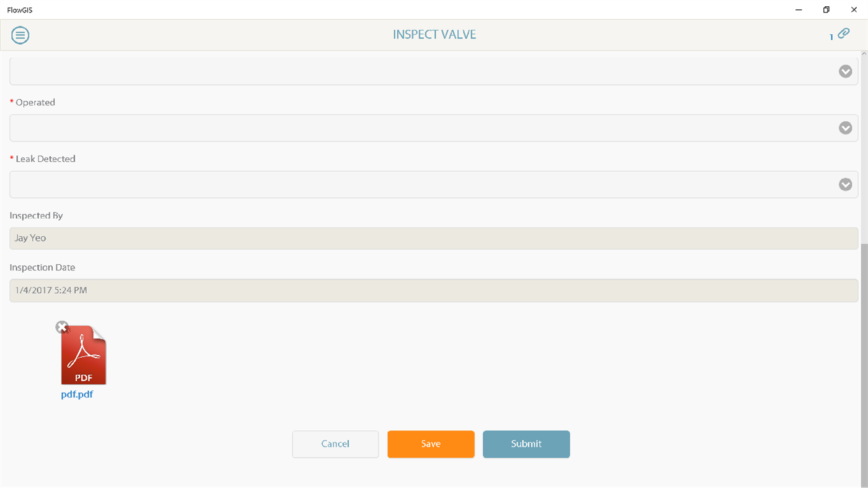
Task: Click the Cancel button
Action: point(335,444)
